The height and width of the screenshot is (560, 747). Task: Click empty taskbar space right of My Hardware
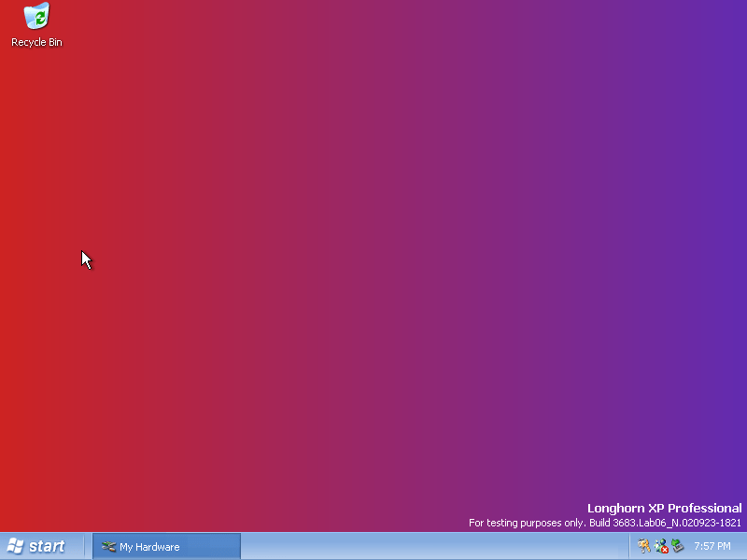[430, 546]
